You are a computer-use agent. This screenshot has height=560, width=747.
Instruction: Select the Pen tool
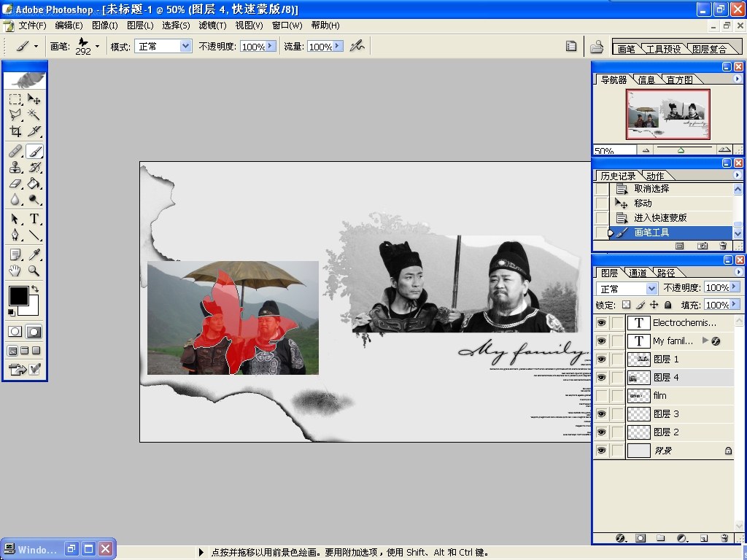pyautogui.click(x=15, y=235)
